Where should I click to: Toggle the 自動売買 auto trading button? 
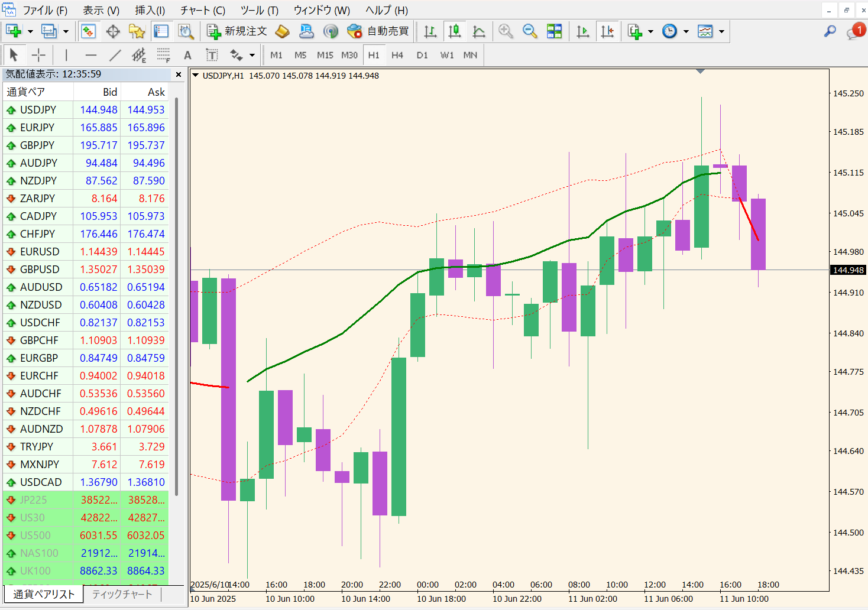click(378, 31)
